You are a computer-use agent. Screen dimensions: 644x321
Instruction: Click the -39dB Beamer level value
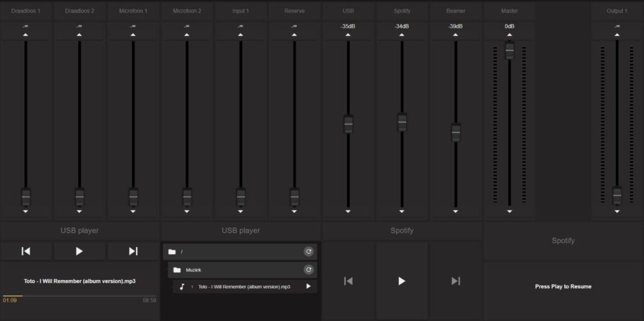point(455,26)
